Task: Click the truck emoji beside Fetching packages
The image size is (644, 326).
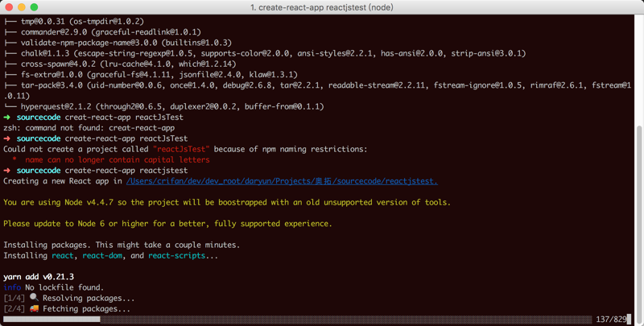Action: tap(34, 308)
